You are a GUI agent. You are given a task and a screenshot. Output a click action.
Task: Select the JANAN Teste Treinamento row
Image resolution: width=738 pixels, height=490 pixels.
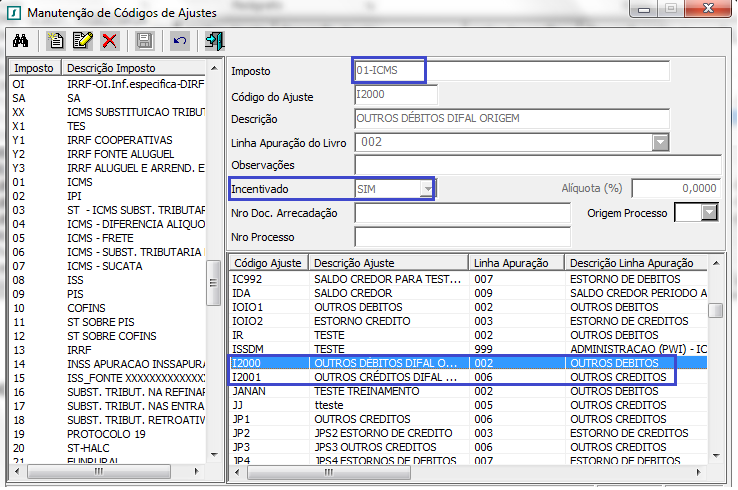(452, 391)
